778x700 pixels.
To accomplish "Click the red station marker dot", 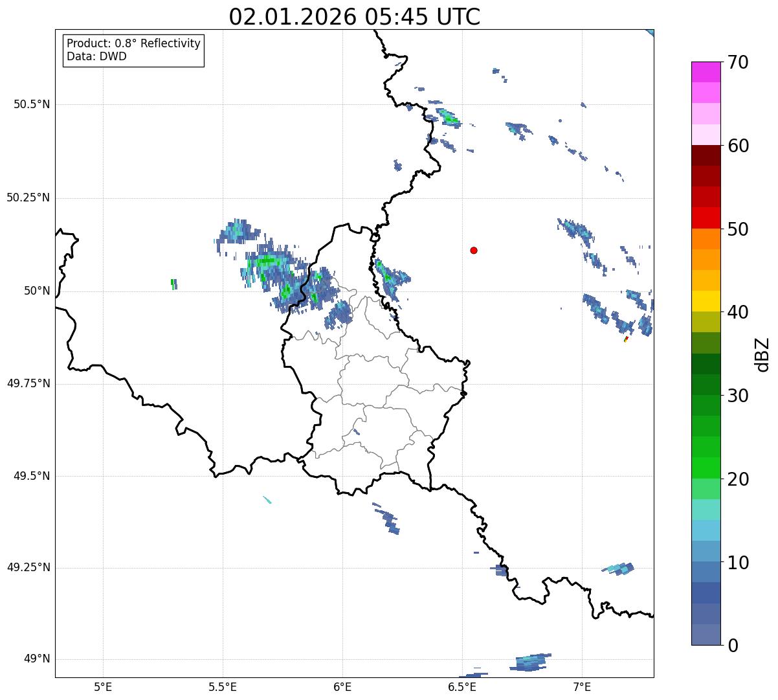I will click(x=474, y=250).
